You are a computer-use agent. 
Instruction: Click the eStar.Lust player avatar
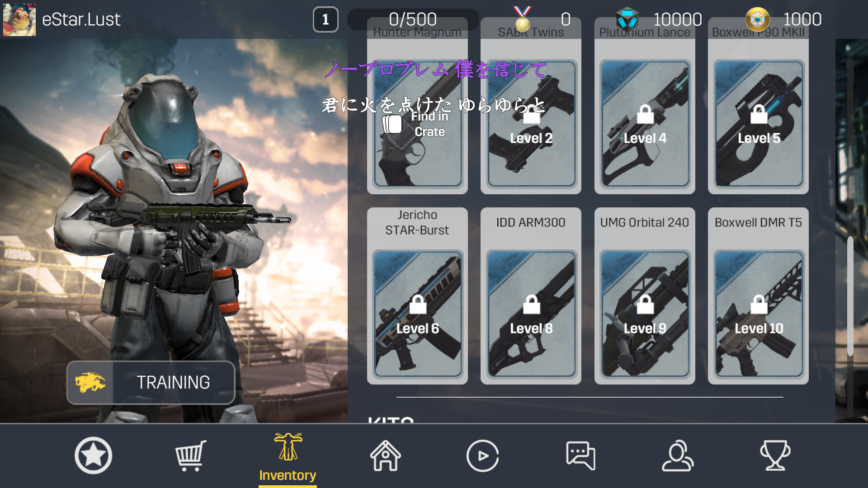(x=19, y=19)
